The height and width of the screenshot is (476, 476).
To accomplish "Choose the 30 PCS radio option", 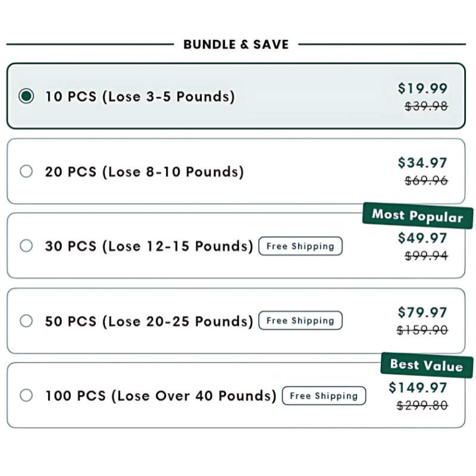I will pyautogui.click(x=26, y=246).
